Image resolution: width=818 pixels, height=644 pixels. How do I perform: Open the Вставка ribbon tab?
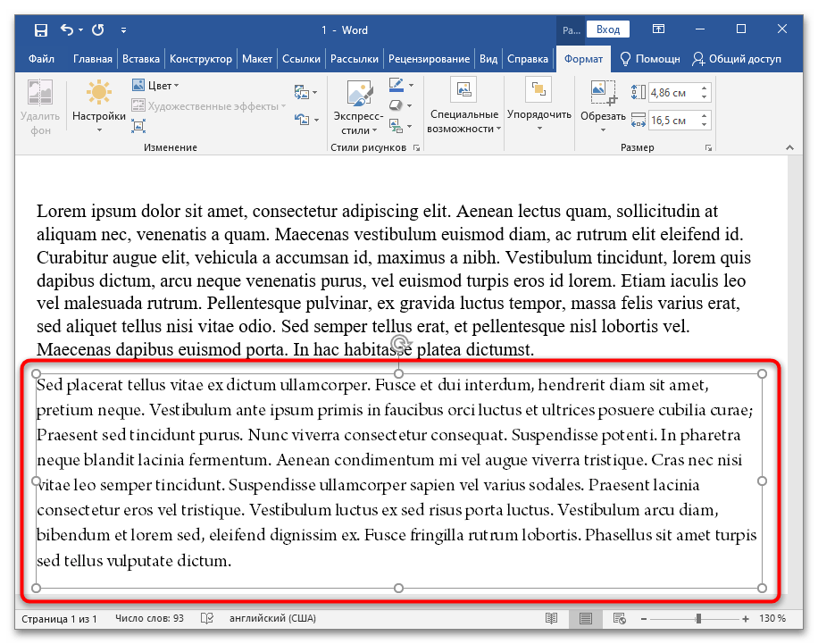pyautogui.click(x=141, y=59)
